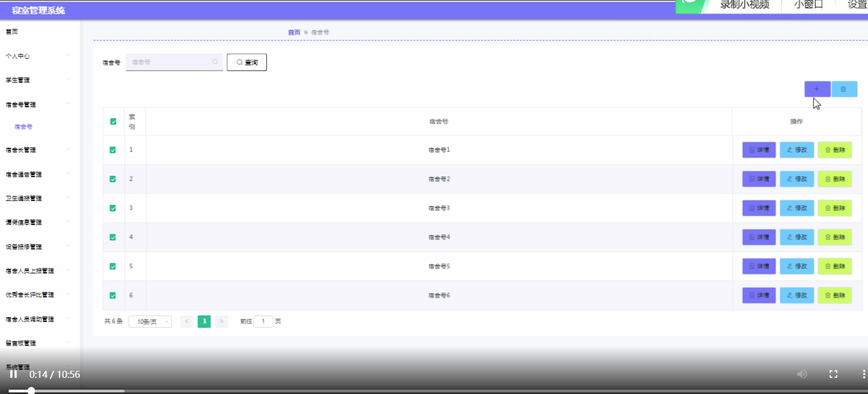The image size is (868, 394).
Task: Uncheck the checkbox for row 3
Action: [x=113, y=208]
